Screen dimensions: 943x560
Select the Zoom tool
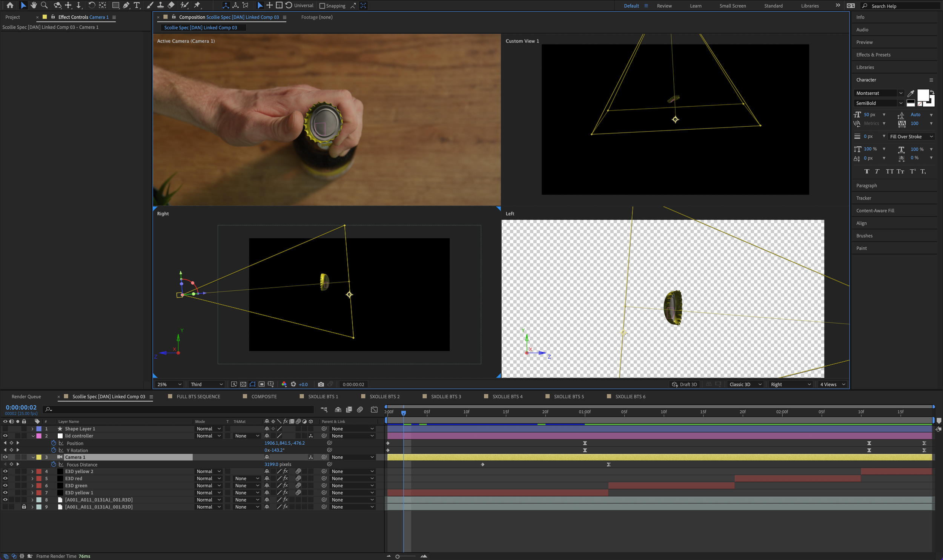44,5
